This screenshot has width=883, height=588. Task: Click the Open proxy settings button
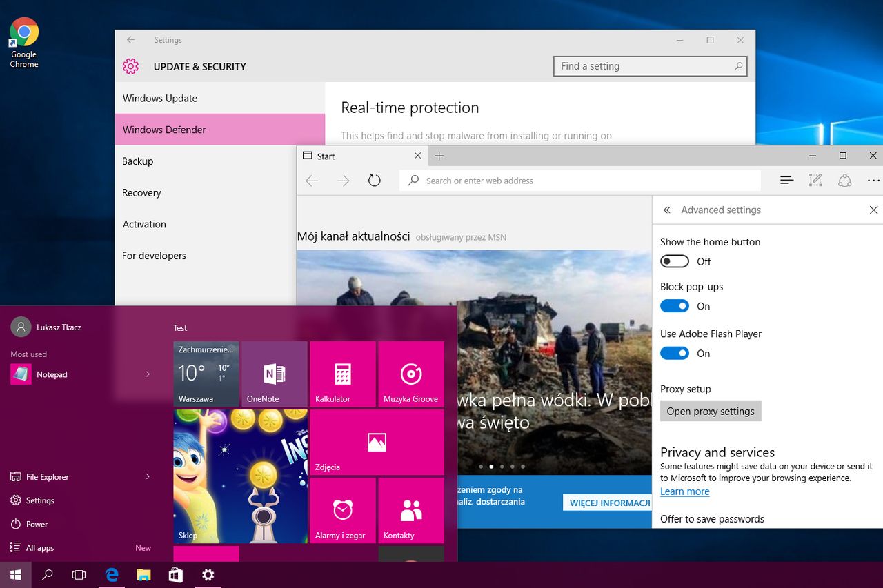tap(711, 411)
